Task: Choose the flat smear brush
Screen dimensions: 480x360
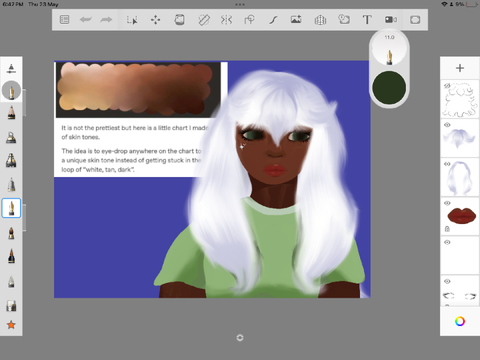Action: tap(11, 305)
